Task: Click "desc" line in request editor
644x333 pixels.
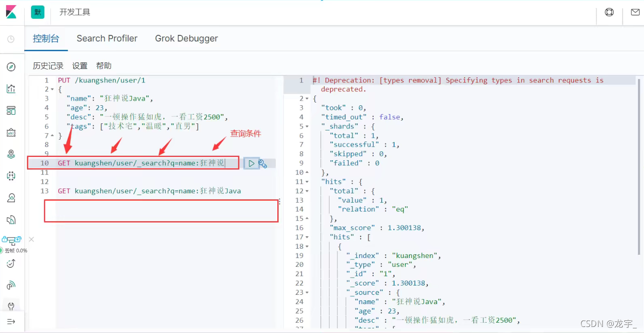Action: click(x=147, y=117)
